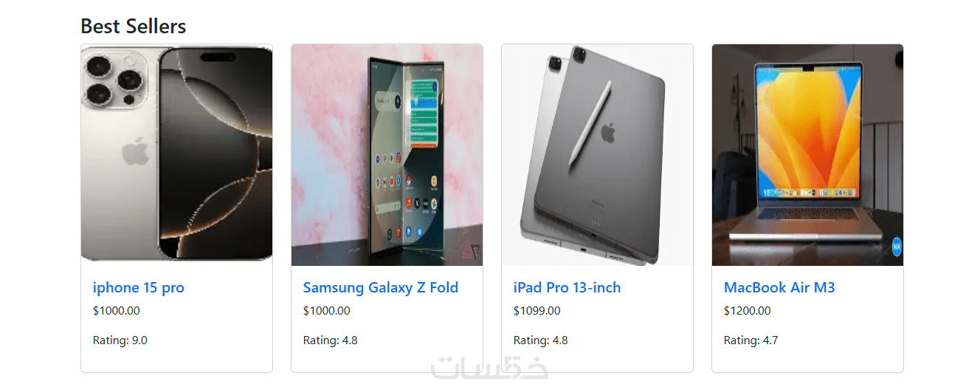The width and height of the screenshot is (980, 387).
Task: Open the iPad Pro 13-inch product link
Action: coord(567,287)
